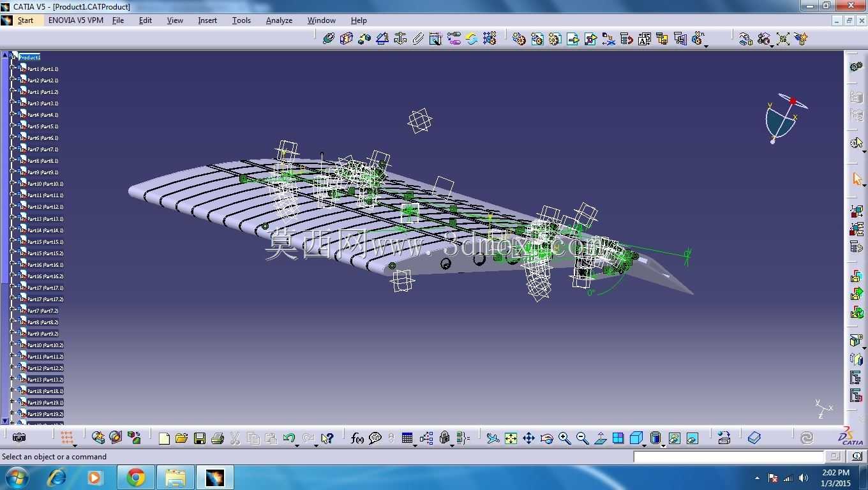Click the Undo arrow icon
Viewport: 868px width, 490px height.
point(288,438)
